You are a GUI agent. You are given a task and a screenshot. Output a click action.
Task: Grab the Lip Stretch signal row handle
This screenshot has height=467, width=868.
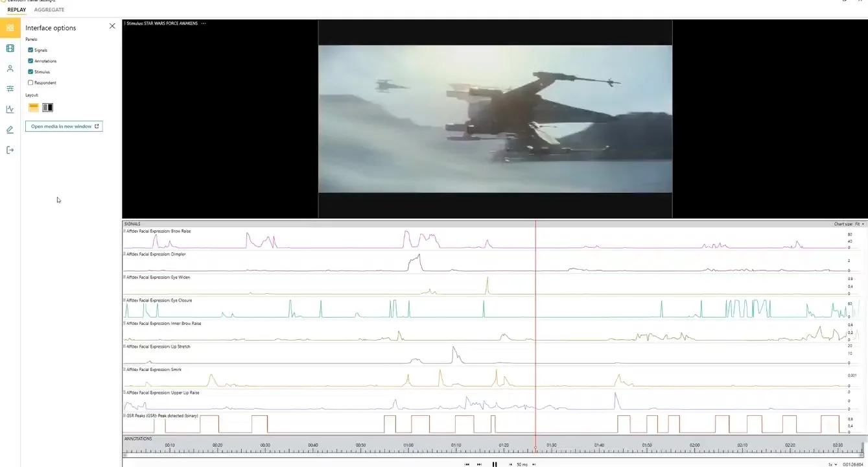click(124, 346)
